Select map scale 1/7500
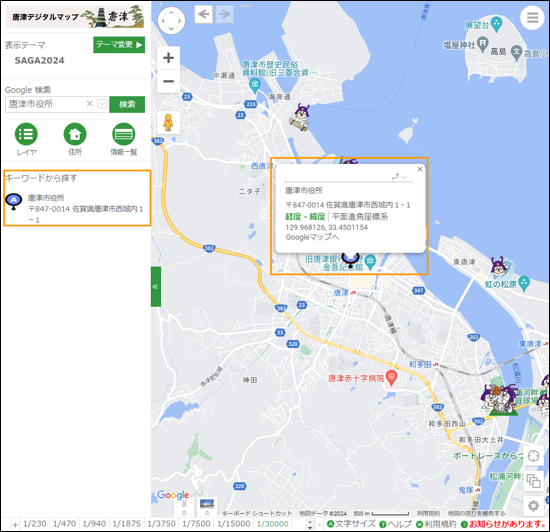 point(196,524)
